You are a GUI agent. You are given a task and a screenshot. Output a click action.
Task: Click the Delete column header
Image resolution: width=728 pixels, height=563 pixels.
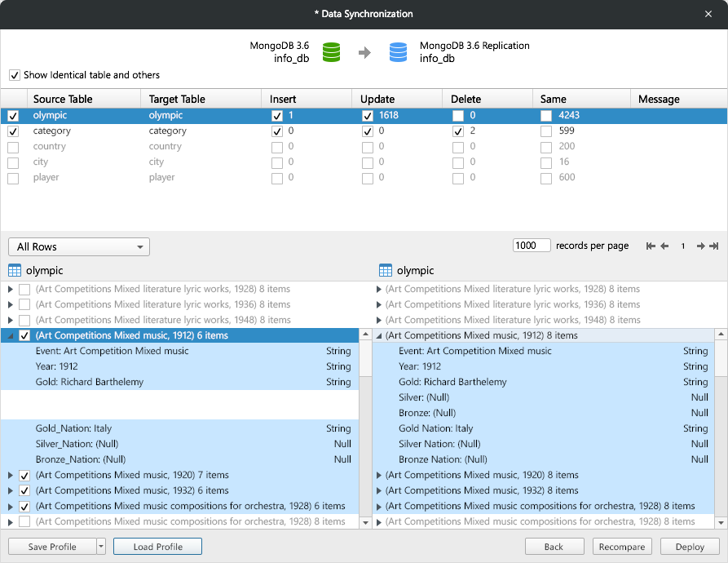click(487, 99)
